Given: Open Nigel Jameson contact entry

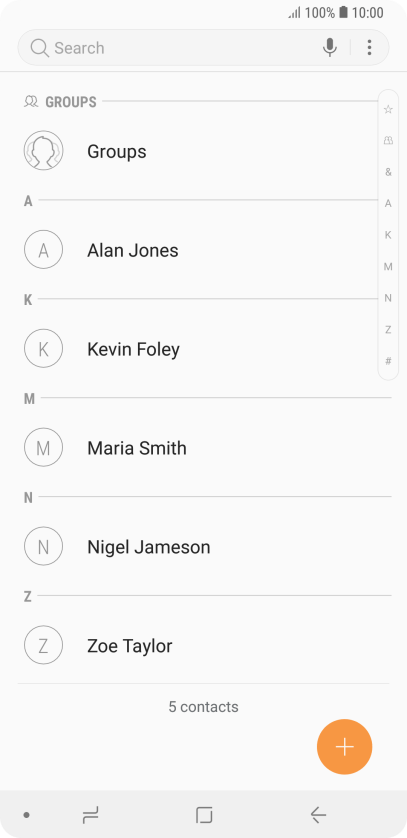Looking at the screenshot, I should pyautogui.click(x=204, y=546).
